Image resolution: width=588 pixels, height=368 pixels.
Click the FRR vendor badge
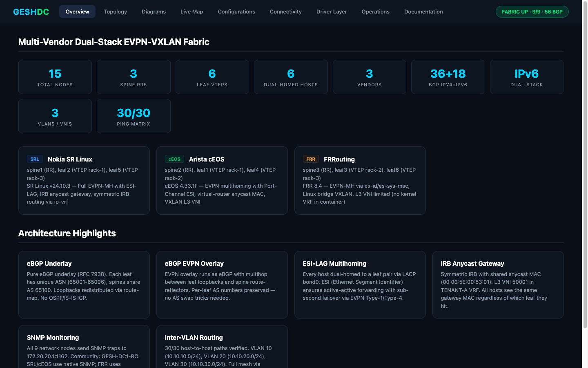click(x=311, y=159)
